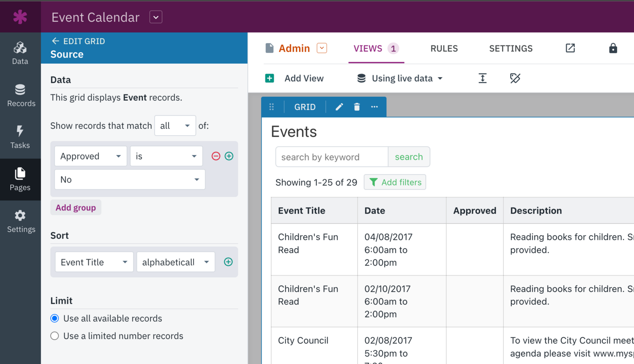Toggle the preview visibility eye icon
The width and height of the screenshot is (634, 364).
tap(515, 78)
